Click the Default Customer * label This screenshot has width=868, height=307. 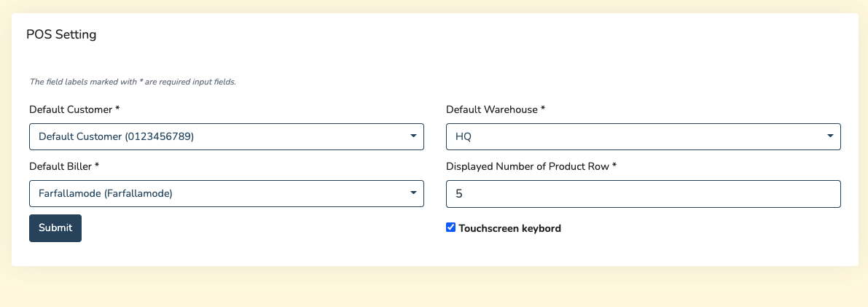(x=74, y=109)
